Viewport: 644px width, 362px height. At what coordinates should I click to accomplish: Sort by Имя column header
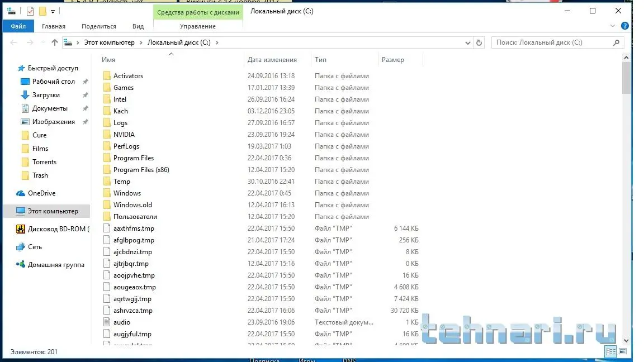coord(108,60)
